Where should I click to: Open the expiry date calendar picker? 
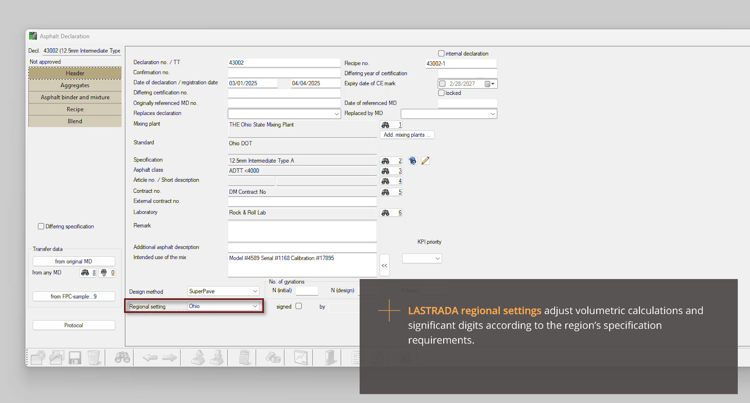(x=489, y=84)
